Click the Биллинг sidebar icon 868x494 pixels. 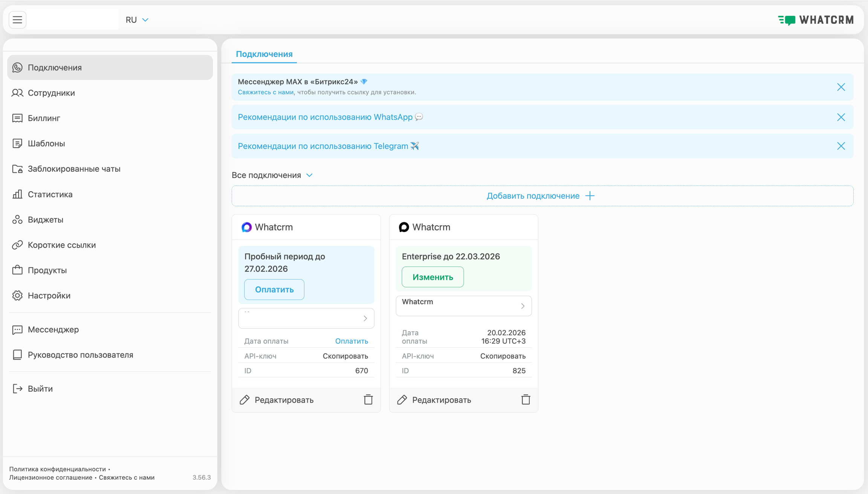[17, 118]
